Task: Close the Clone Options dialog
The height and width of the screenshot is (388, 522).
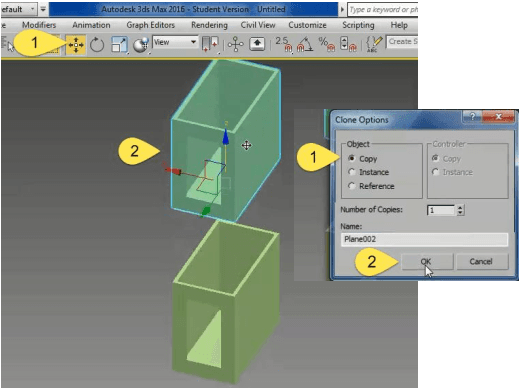Action: coord(498,117)
